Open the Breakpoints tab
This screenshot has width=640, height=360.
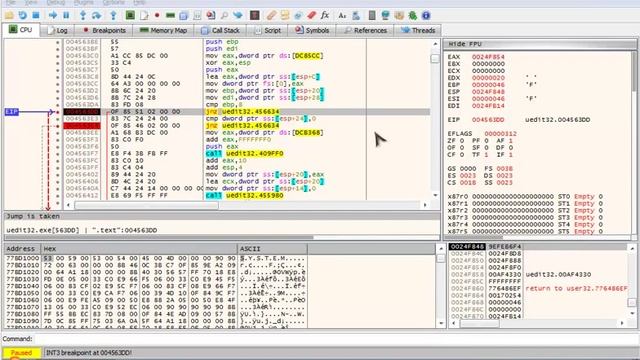pyautogui.click(x=104, y=30)
